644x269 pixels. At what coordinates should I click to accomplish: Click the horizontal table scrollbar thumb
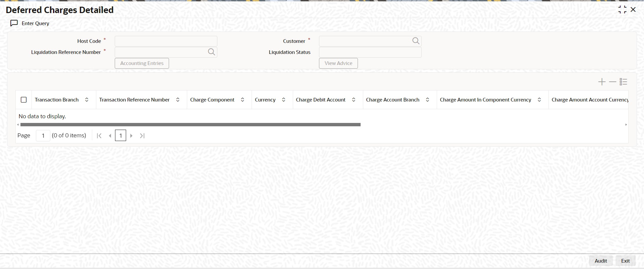pyautogui.click(x=190, y=125)
